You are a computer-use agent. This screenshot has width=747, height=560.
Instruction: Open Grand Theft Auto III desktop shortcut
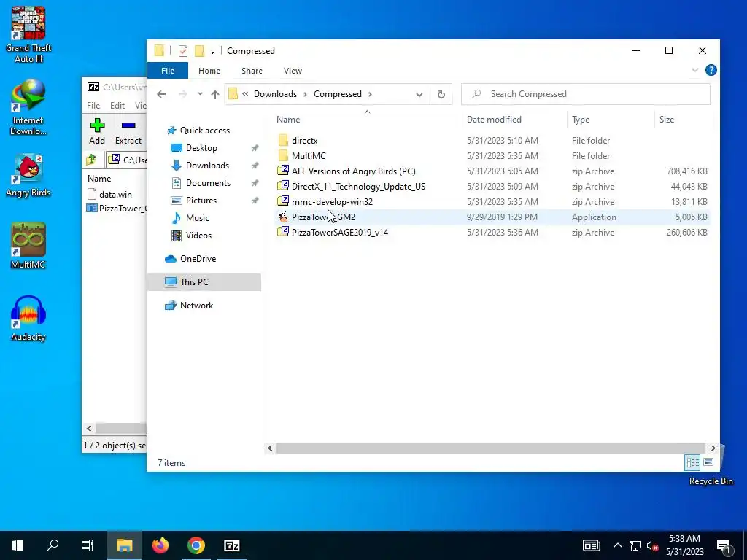[x=28, y=34]
